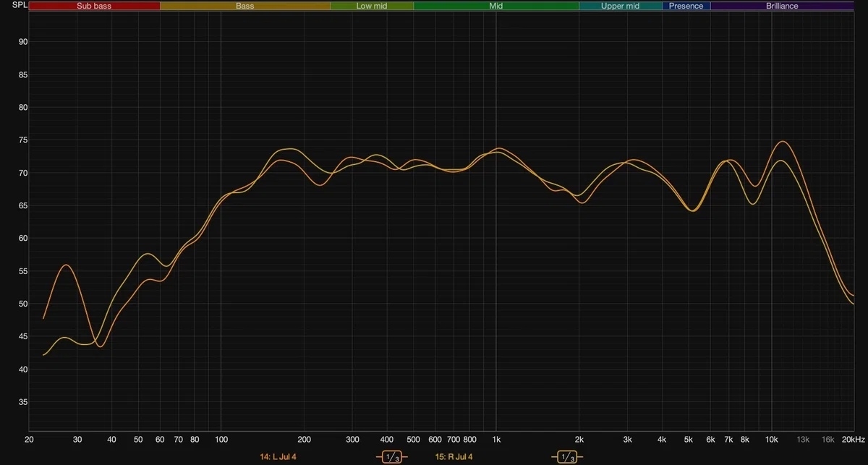The width and height of the screenshot is (868, 465).
Task: Select the '15: R Jul 4' trace legend
Action: pos(454,457)
